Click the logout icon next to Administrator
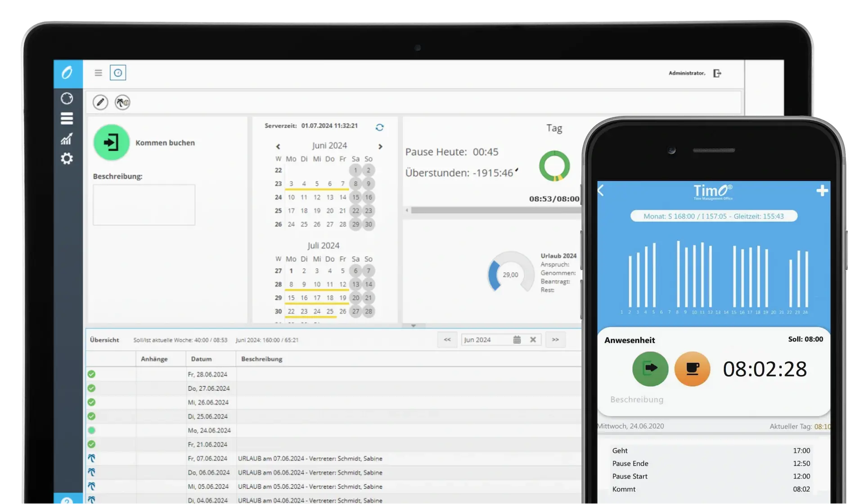The image size is (864, 504). point(717,73)
